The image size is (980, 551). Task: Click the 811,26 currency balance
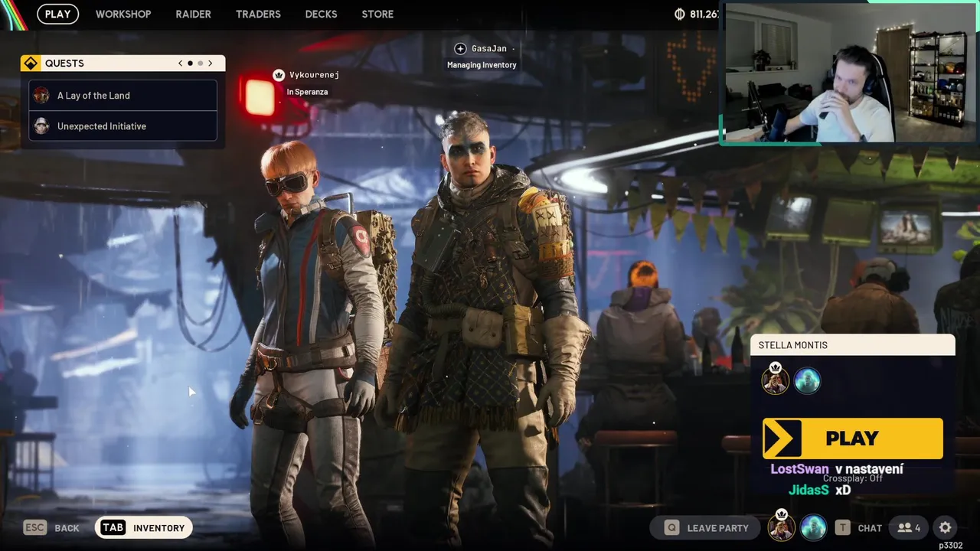[704, 14]
